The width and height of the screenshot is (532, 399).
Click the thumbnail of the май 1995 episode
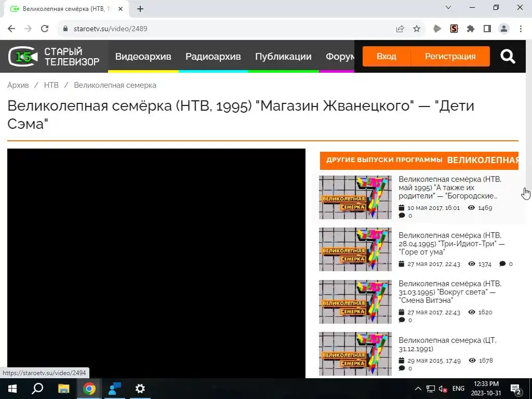coord(355,197)
